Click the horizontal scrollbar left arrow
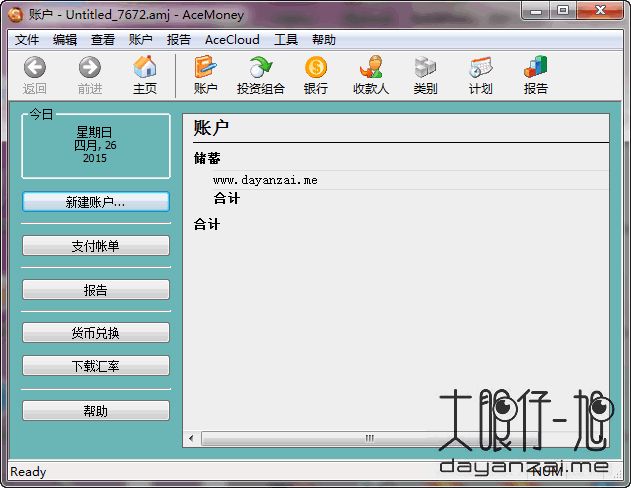 point(191,438)
